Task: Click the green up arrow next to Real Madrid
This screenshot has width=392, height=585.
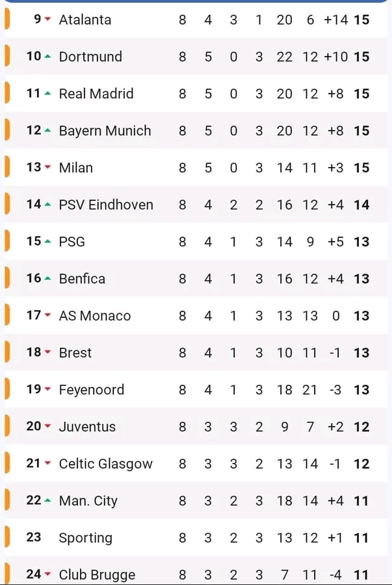Action: [47, 93]
